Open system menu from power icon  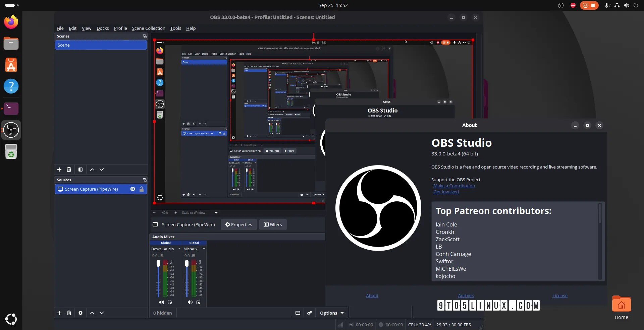click(x=636, y=5)
